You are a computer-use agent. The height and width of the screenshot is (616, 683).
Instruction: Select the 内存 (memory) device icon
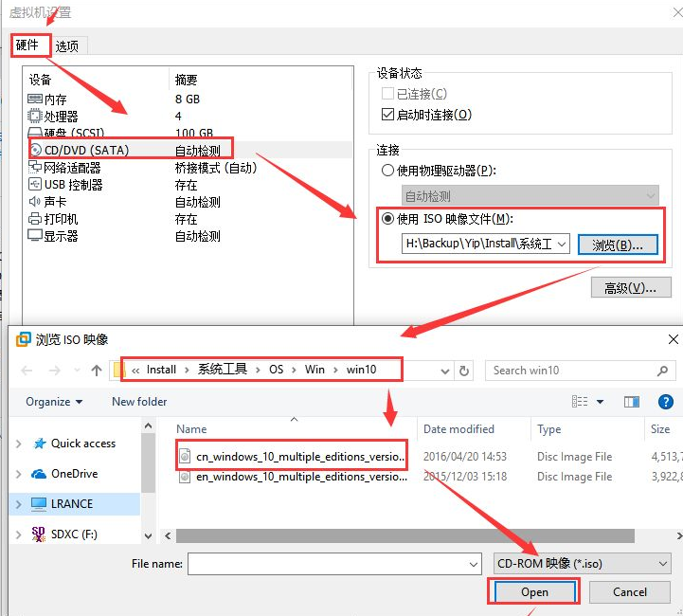click(x=35, y=99)
